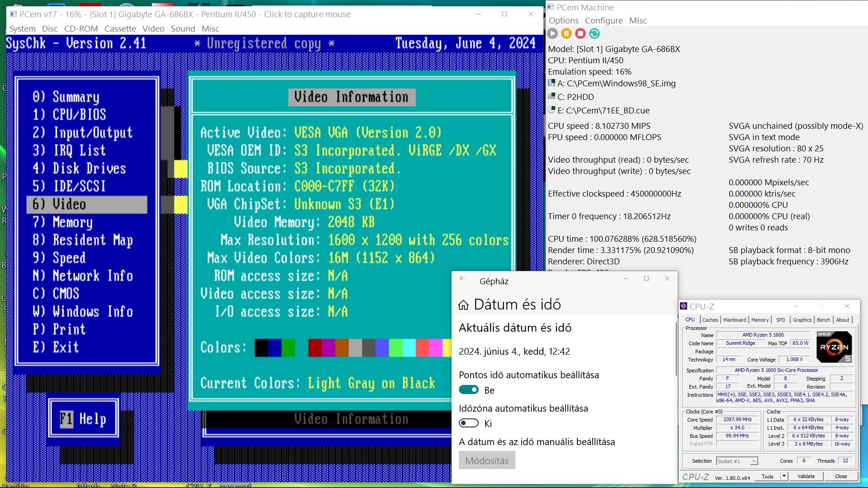Click the Módosítás button
868x488 pixels.
pos(487,460)
